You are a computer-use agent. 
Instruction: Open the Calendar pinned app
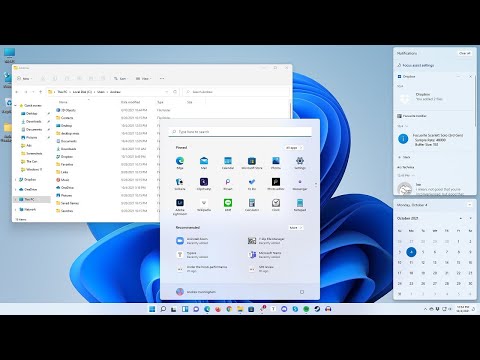(228, 163)
